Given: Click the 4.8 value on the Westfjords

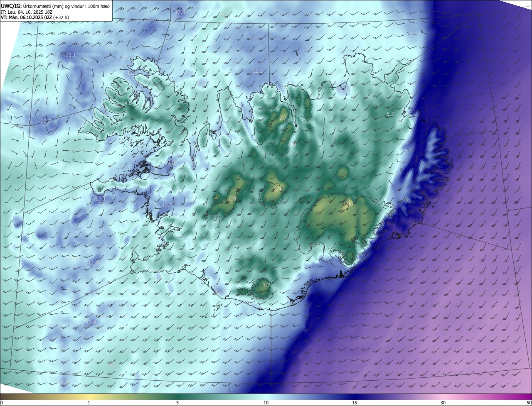Looking at the screenshot, I should point(128,103).
